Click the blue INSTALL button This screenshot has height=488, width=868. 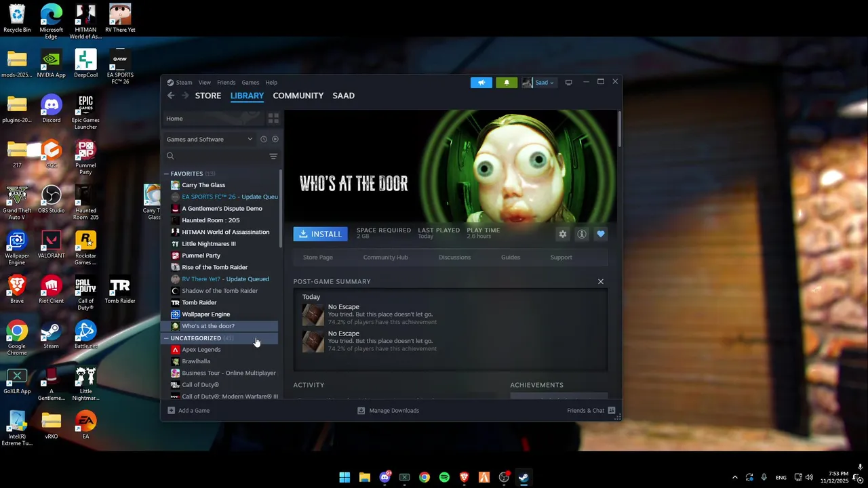[x=320, y=234]
